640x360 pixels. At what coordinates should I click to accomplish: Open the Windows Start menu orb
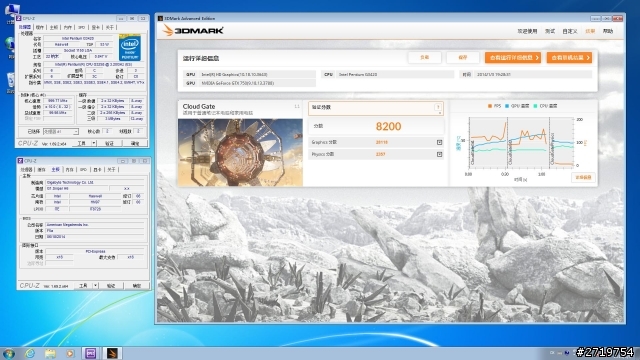(9, 353)
